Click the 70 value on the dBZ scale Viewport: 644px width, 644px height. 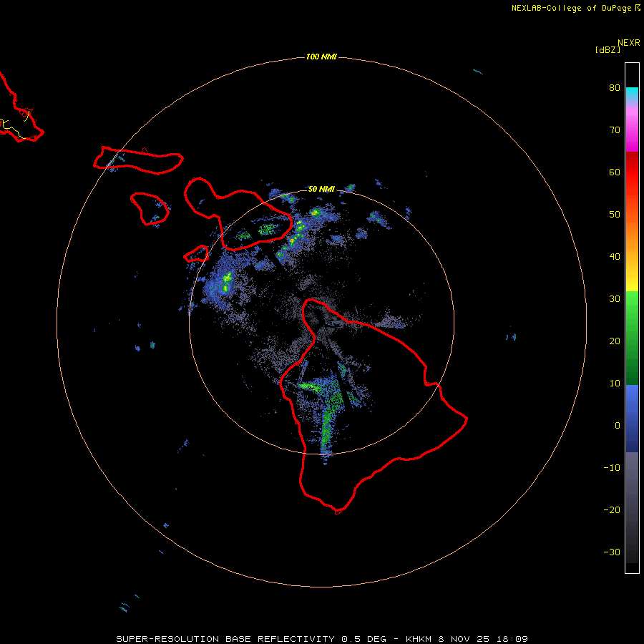click(x=615, y=130)
